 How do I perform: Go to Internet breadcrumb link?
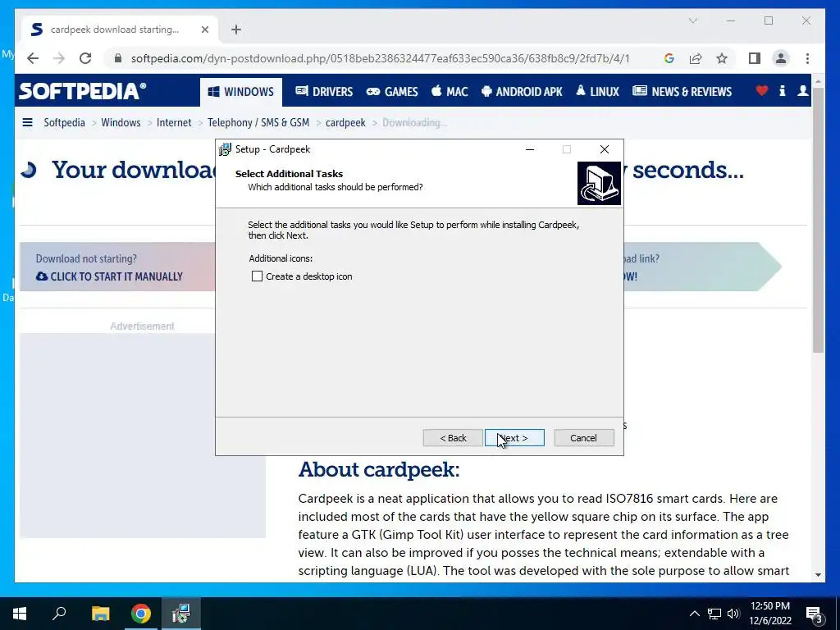[174, 123]
